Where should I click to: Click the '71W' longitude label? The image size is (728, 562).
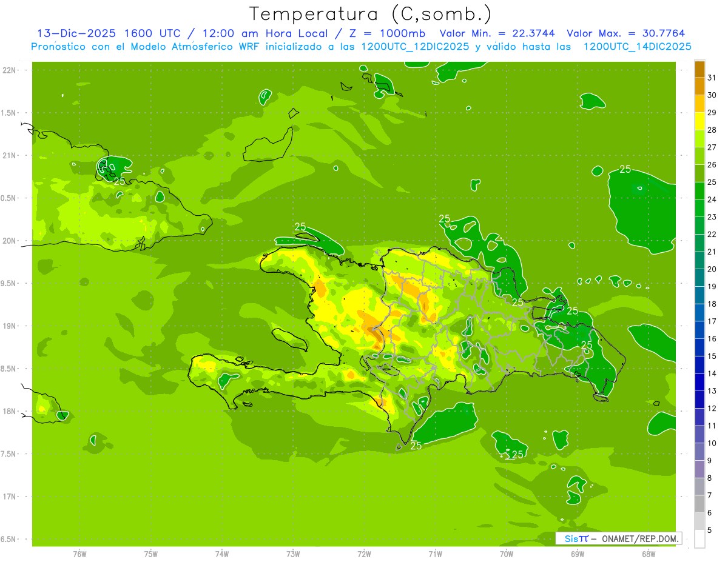435,554
